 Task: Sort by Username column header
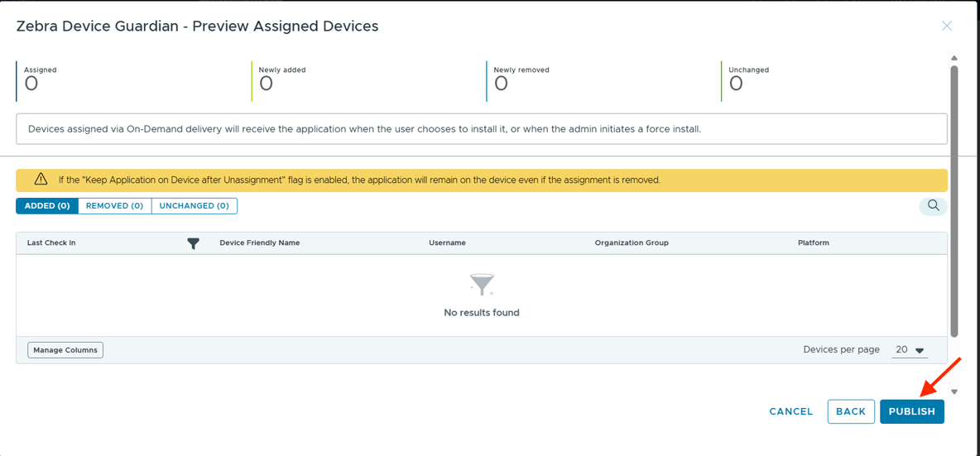[447, 242]
